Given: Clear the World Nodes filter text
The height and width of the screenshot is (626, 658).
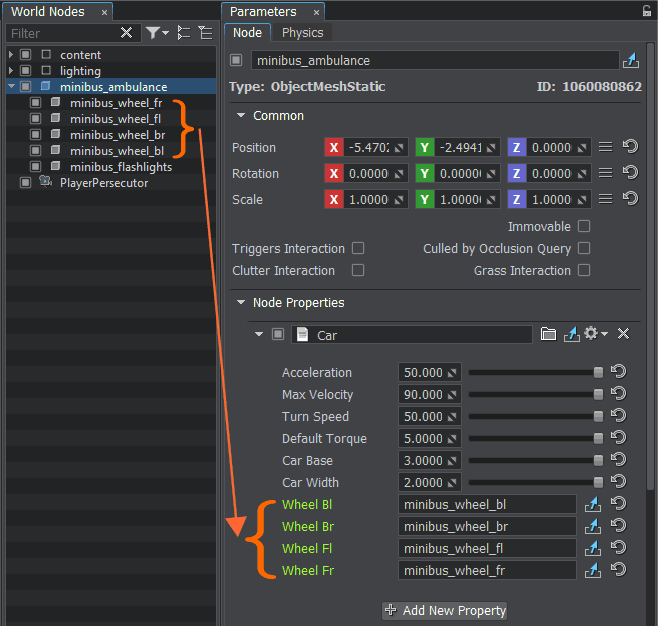Looking at the screenshot, I should point(126,33).
